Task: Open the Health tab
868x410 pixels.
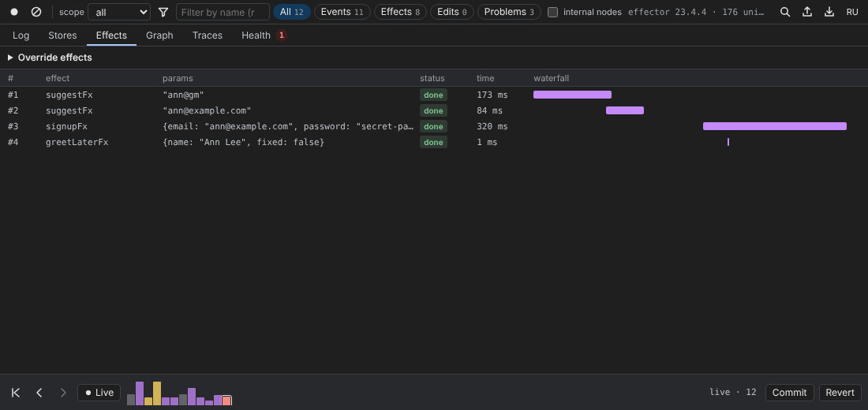Action: [x=264, y=35]
